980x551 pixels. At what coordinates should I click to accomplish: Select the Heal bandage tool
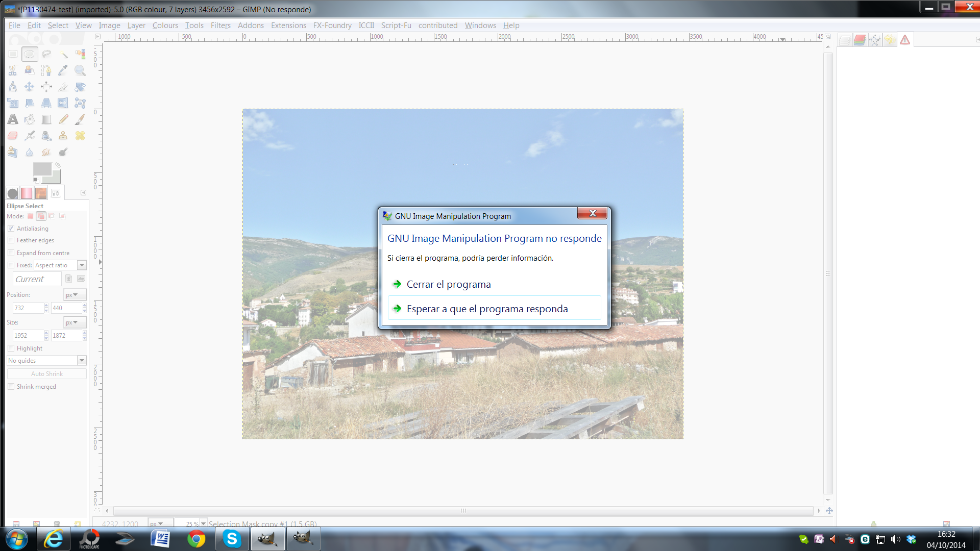pos(80,136)
